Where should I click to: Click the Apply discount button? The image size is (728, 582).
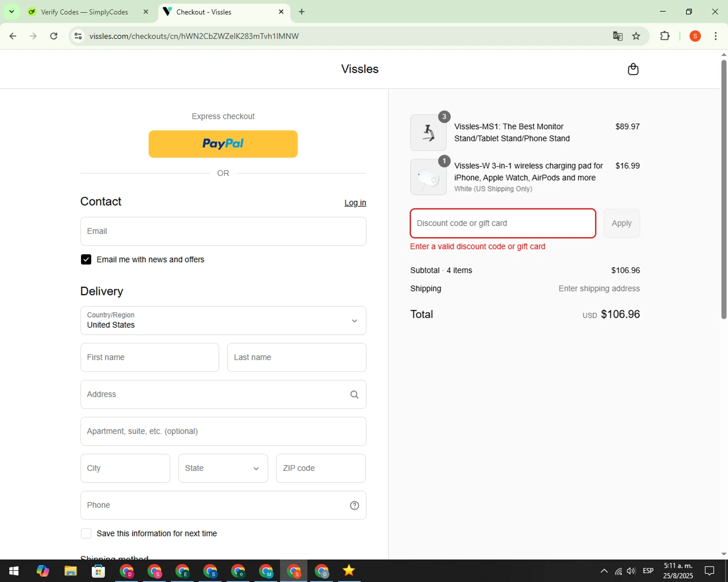click(x=621, y=223)
